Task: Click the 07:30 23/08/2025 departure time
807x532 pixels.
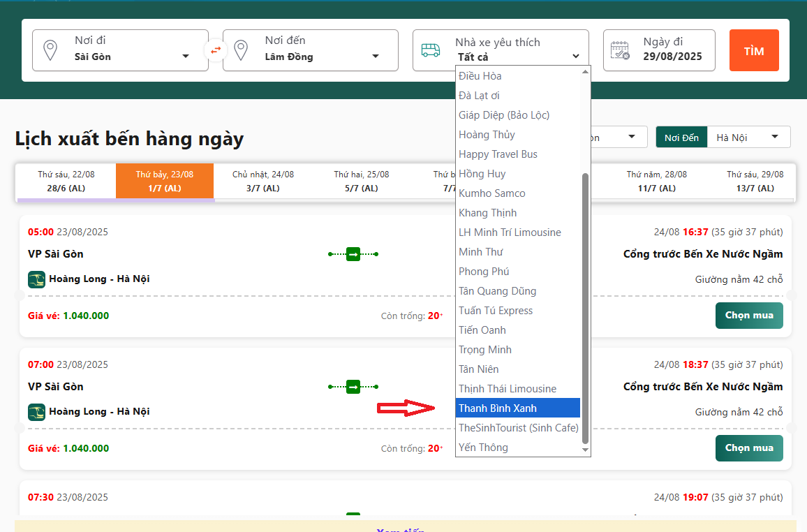Action: pos(68,498)
